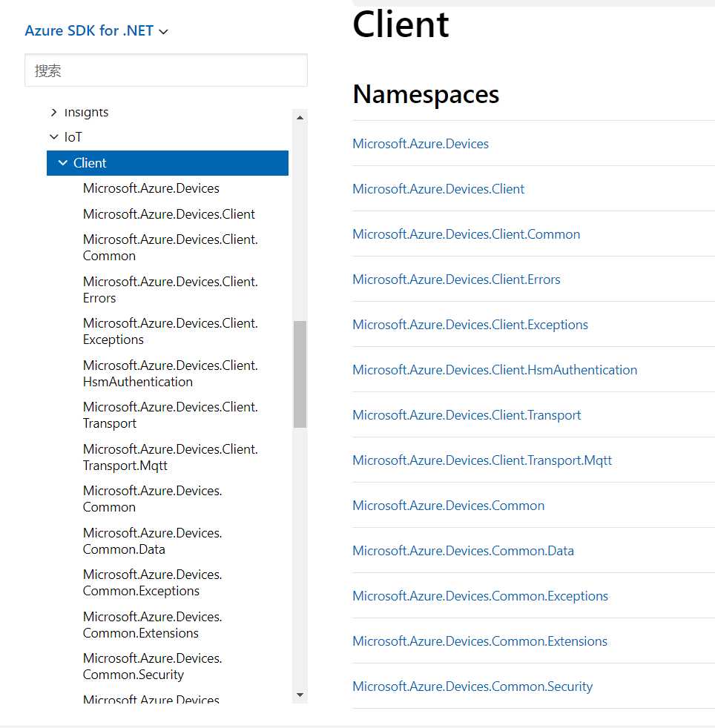715x728 pixels.
Task: Open Microsoft.Azure.Devices.Common in the sidebar
Action: pos(152,499)
